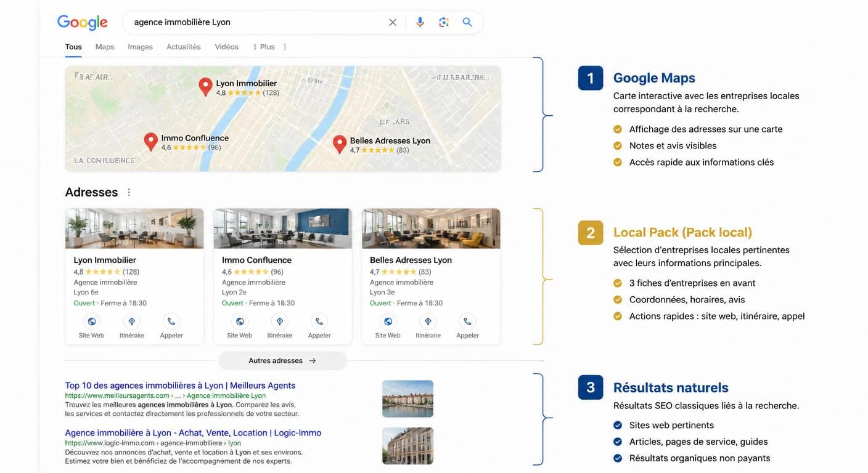Switch to the Maps tab

105,47
